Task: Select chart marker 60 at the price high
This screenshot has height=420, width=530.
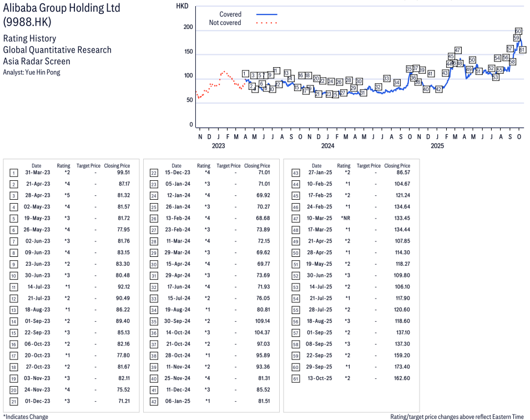Action: tap(518, 31)
